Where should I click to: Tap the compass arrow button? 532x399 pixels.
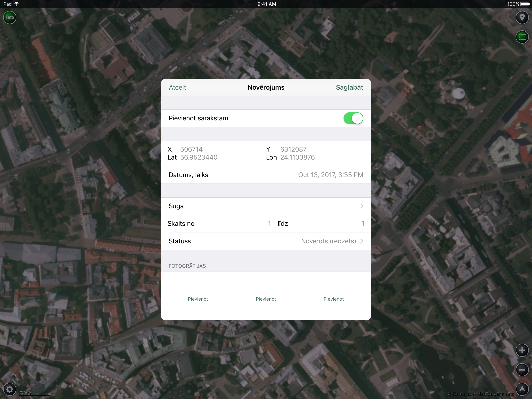tap(522, 389)
